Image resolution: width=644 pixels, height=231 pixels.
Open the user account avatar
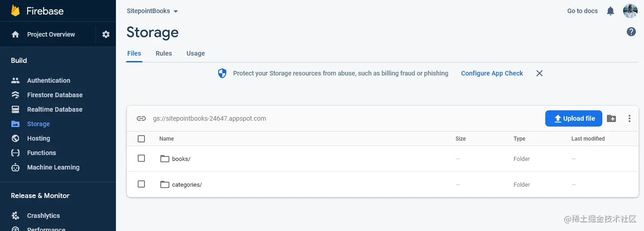tap(630, 11)
